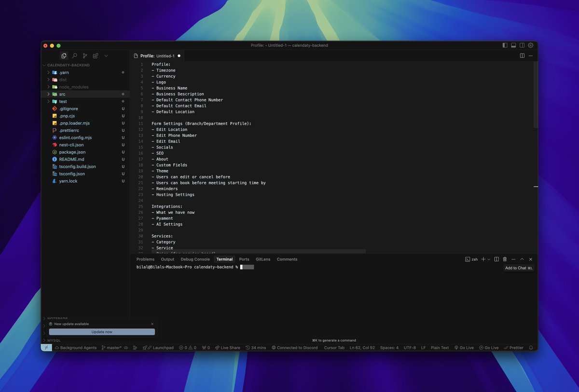Select the Terminal panel tab
This screenshot has width=579, height=392.
(x=224, y=259)
